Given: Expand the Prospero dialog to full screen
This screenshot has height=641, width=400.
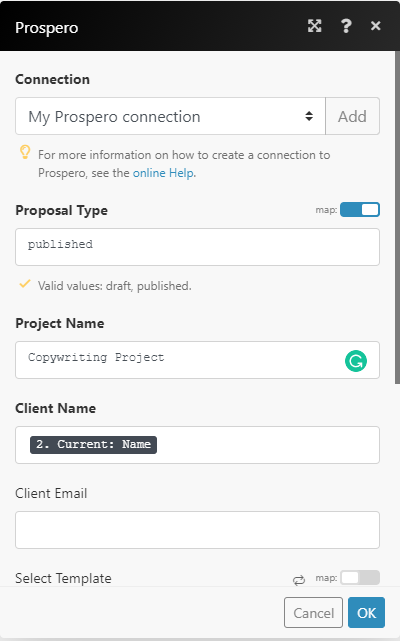Looking at the screenshot, I should pyautogui.click(x=314, y=26).
